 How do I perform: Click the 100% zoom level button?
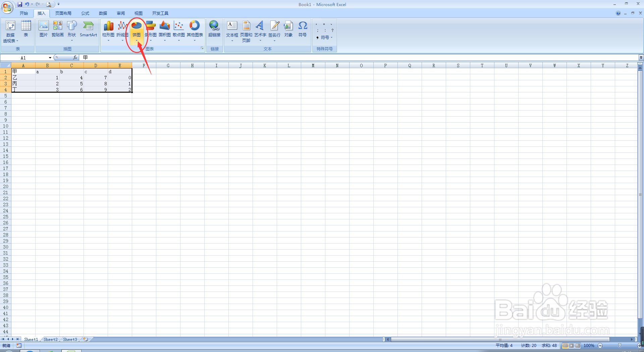click(x=589, y=345)
